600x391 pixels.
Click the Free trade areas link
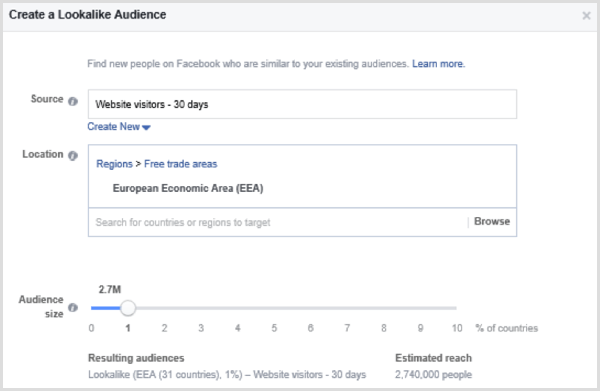coord(181,164)
